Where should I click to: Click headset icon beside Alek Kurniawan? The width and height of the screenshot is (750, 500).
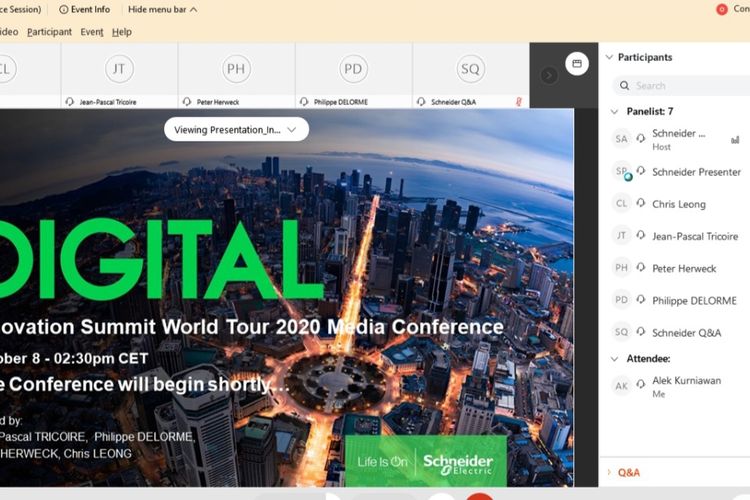(641, 383)
